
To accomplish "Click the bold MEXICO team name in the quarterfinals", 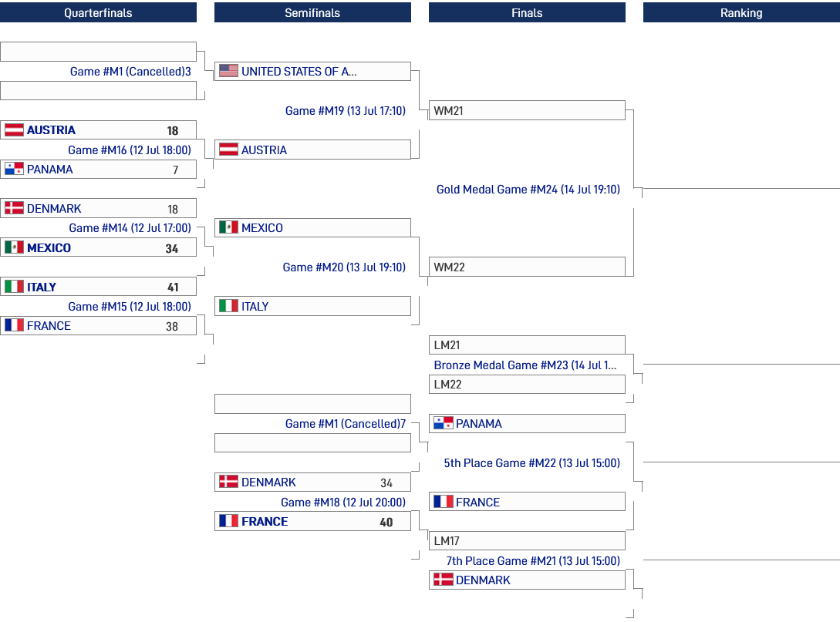I will tap(49, 248).
